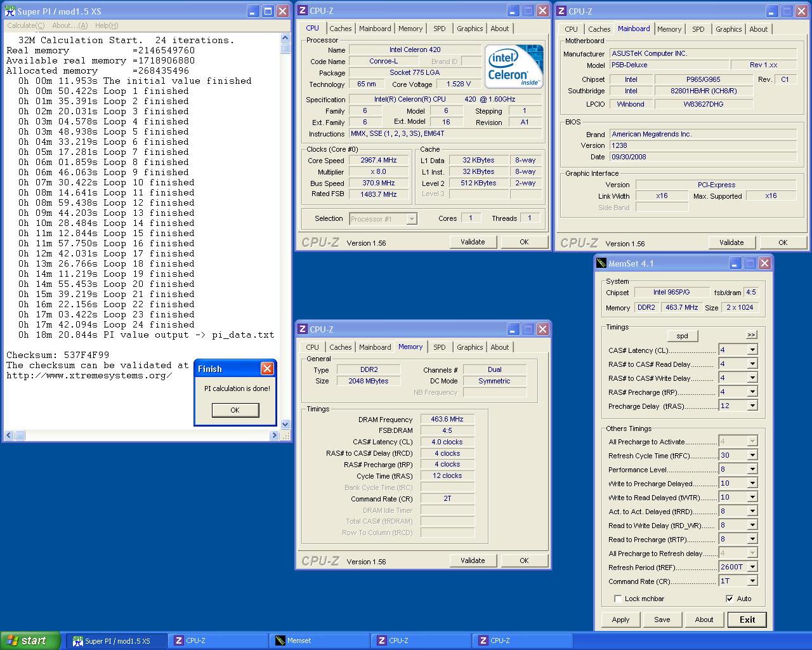Switch to Memset in taskbar
Image resolution: width=812 pixels, height=650 pixels.
320,641
